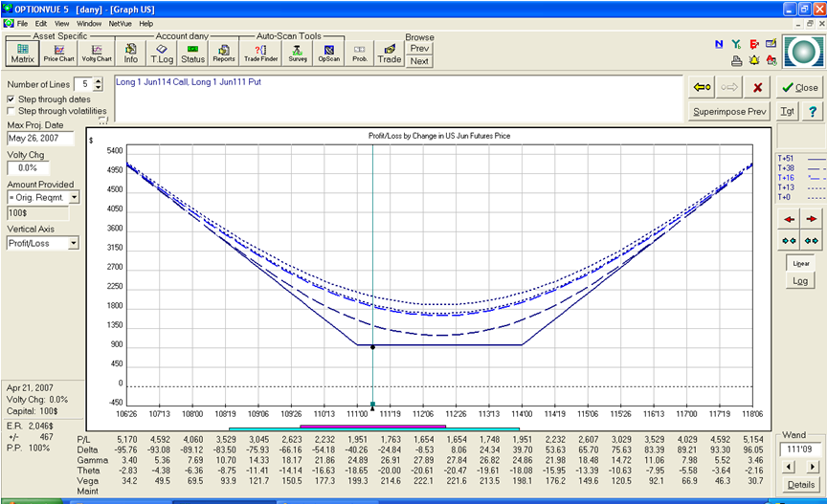
Task: Select Linear scale toggle
Action: (x=800, y=264)
